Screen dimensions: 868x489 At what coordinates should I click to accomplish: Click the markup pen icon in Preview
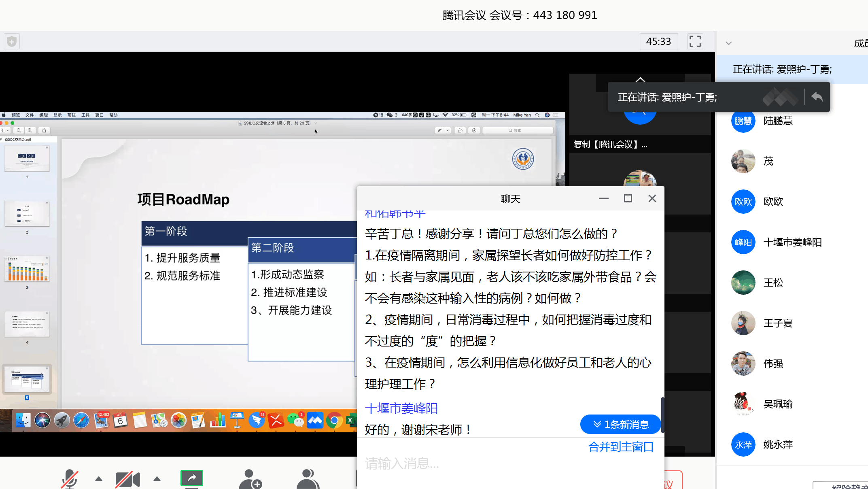coord(439,130)
